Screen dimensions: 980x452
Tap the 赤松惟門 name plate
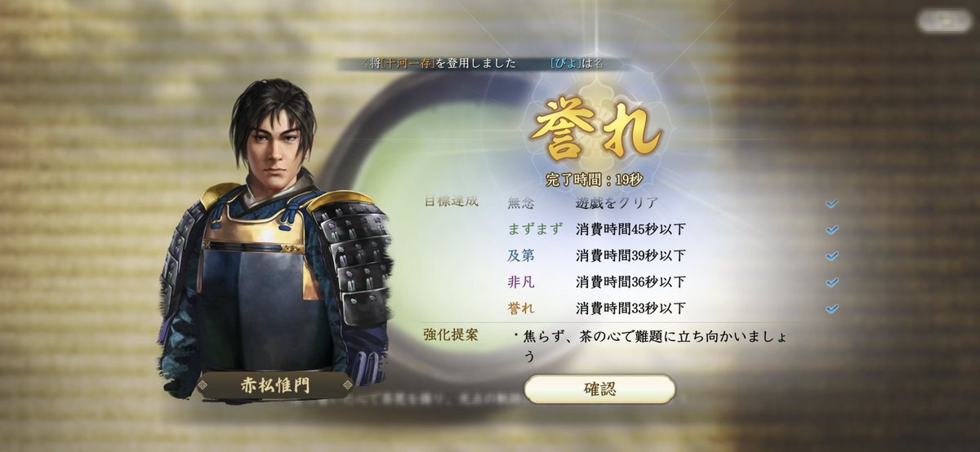click(x=274, y=384)
